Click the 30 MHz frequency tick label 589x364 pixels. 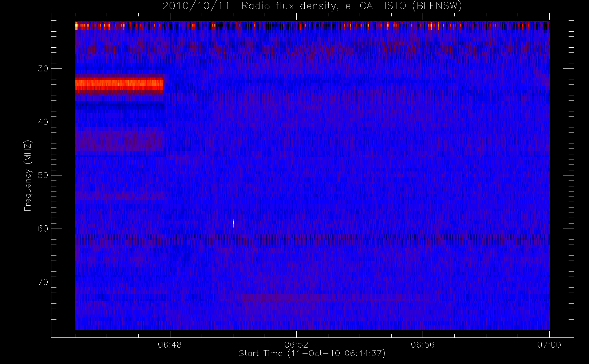tap(43, 68)
